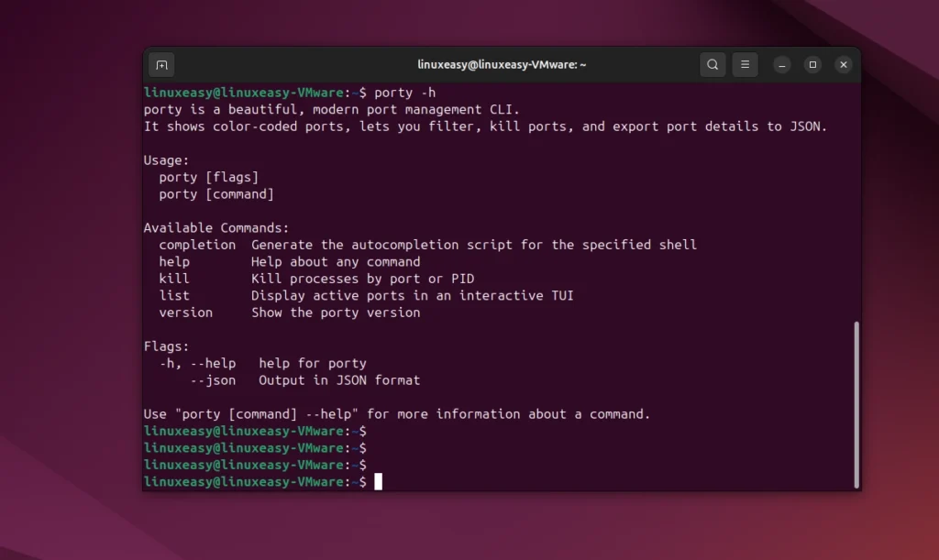The image size is (939, 560).
Task: Click the "Flags:" heading
Action: (x=166, y=346)
